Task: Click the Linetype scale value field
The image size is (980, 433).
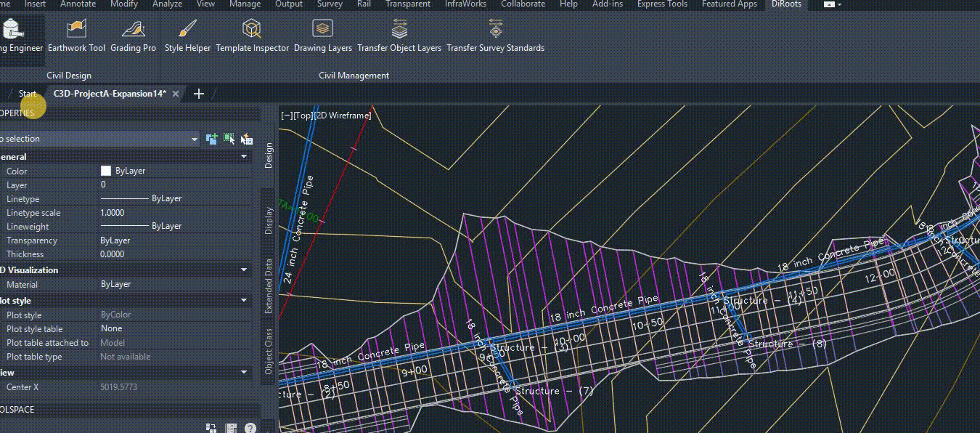Action: pyautogui.click(x=174, y=213)
